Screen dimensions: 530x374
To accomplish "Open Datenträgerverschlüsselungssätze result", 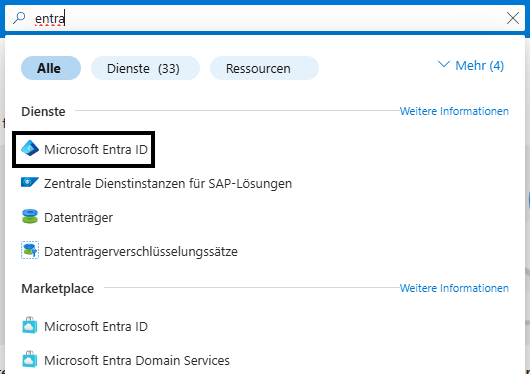I will tap(141, 252).
